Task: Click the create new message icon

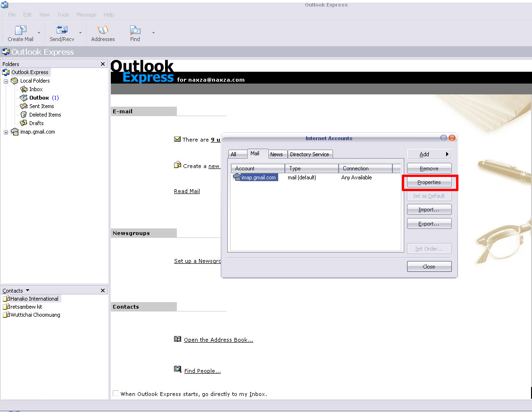Action: click(177, 165)
